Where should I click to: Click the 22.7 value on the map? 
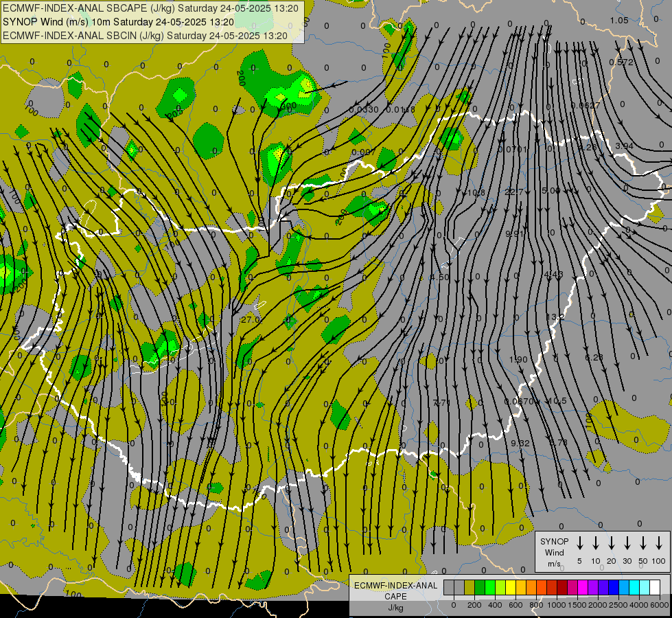click(514, 192)
